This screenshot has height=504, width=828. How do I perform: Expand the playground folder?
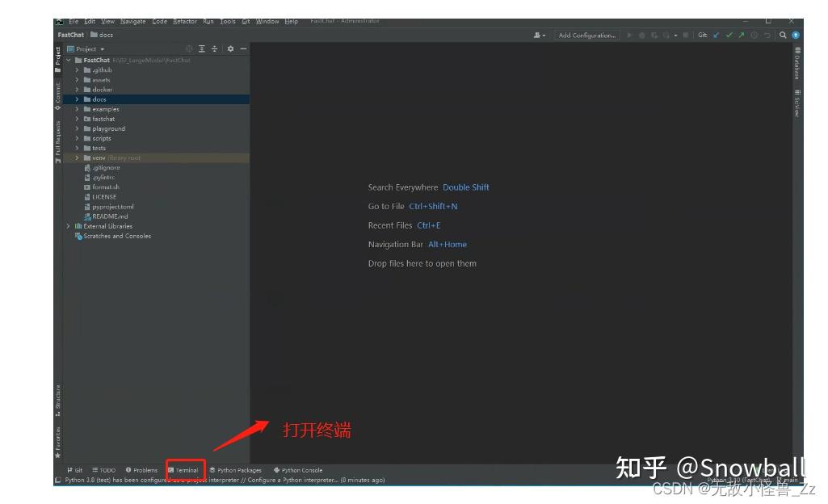pos(77,128)
